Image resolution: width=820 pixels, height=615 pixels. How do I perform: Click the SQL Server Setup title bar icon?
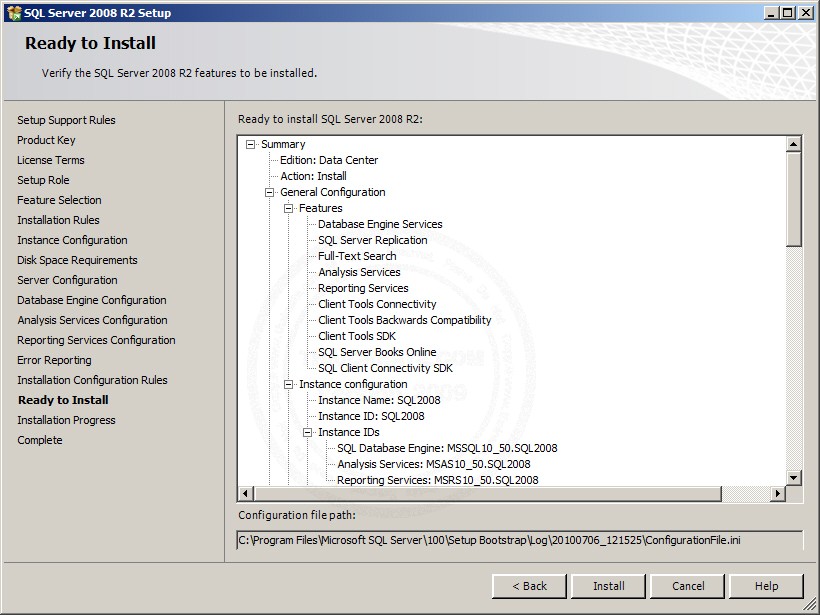14,13
